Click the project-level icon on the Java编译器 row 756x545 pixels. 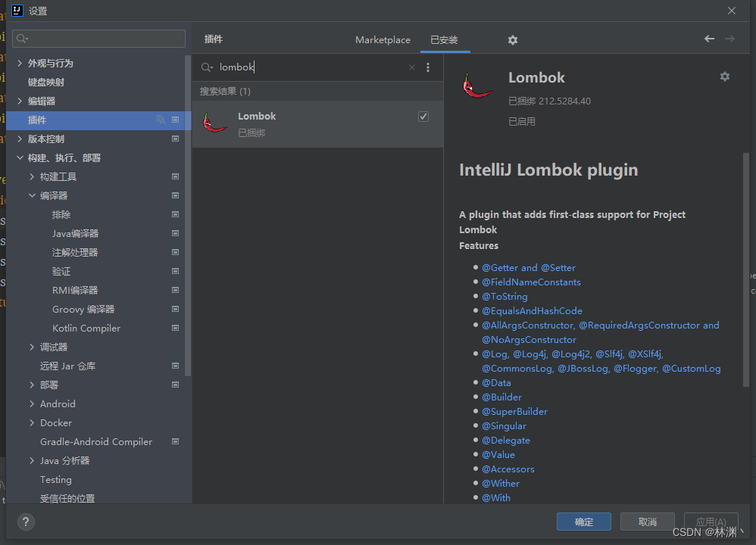(x=176, y=233)
